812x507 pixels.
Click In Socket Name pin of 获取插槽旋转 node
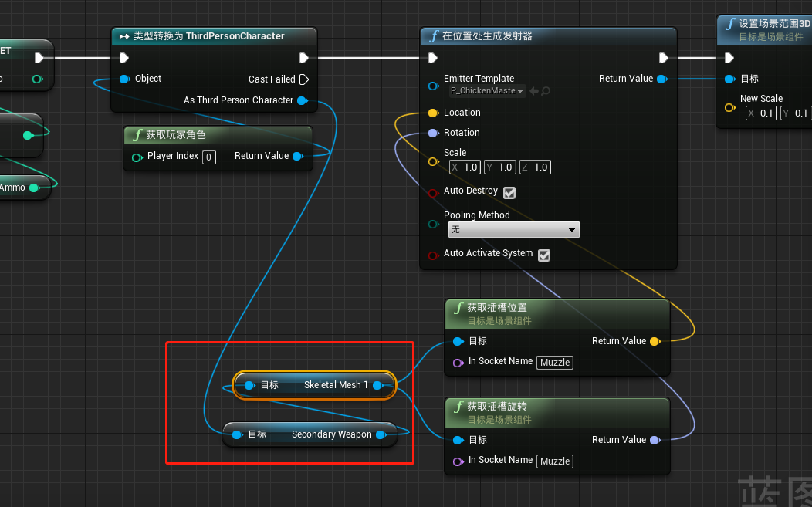458,461
